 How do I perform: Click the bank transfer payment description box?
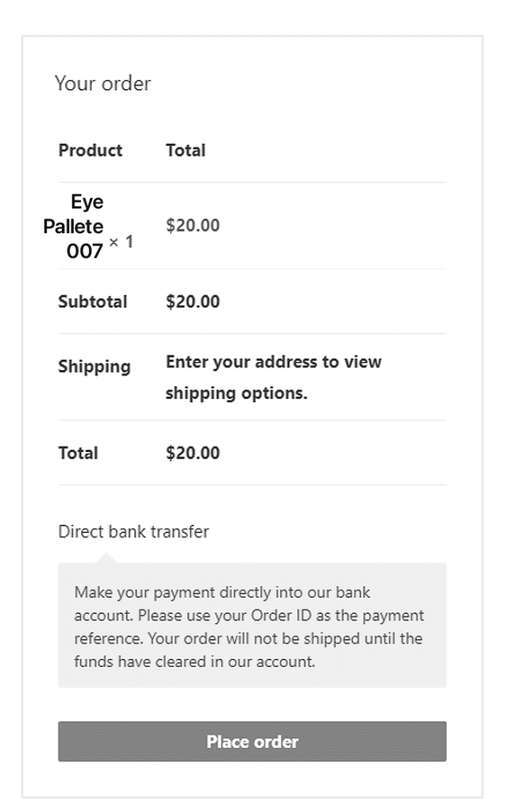point(252,626)
